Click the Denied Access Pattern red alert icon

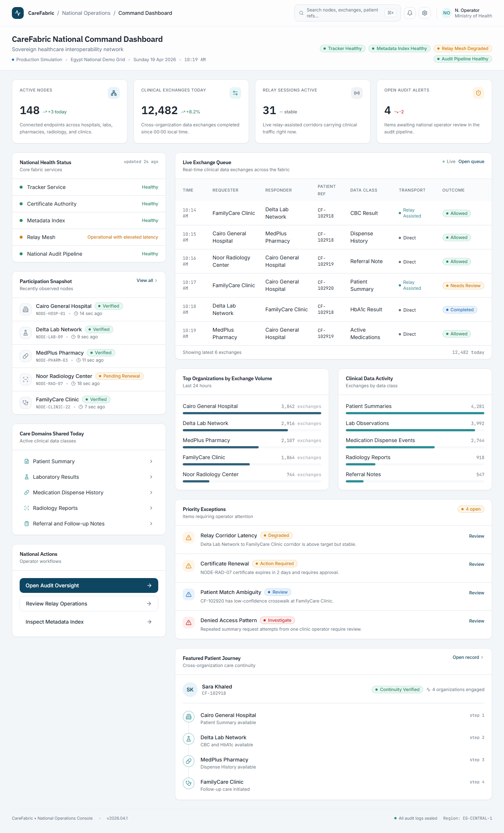[189, 623]
